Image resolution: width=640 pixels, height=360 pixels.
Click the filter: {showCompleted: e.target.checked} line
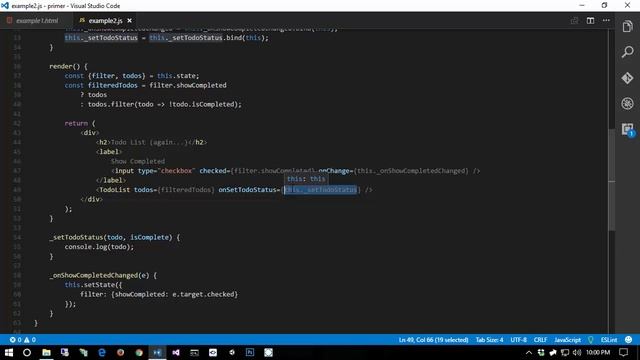(x=159, y=294)
